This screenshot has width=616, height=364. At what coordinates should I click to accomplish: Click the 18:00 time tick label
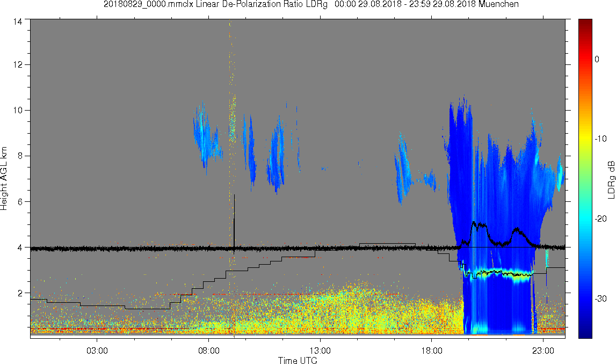[x=432, y=351]
